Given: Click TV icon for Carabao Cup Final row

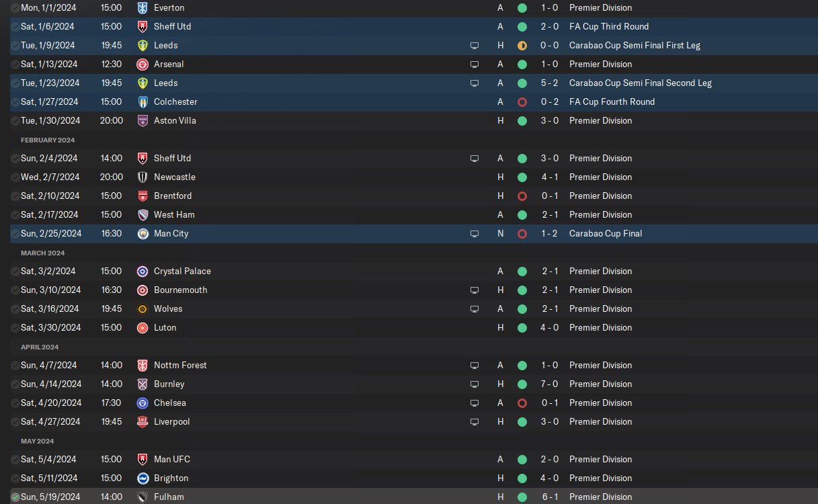Looking at the screenshot, I should pos(475,234).
